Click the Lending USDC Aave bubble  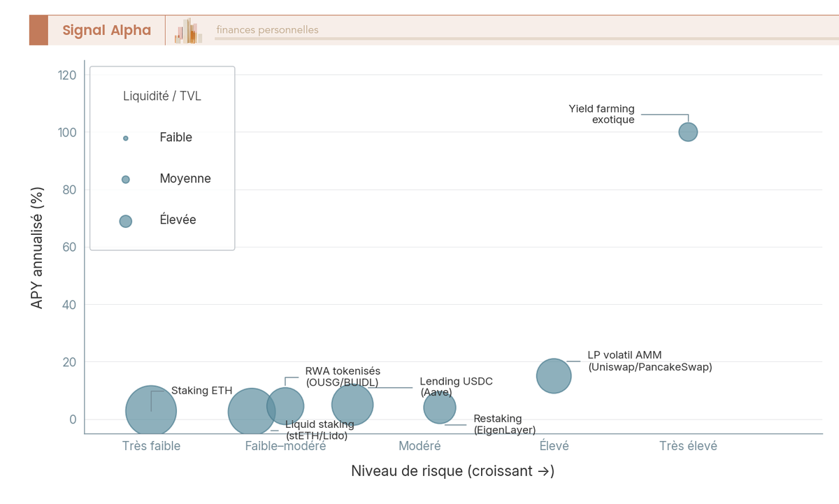(352, 405)
